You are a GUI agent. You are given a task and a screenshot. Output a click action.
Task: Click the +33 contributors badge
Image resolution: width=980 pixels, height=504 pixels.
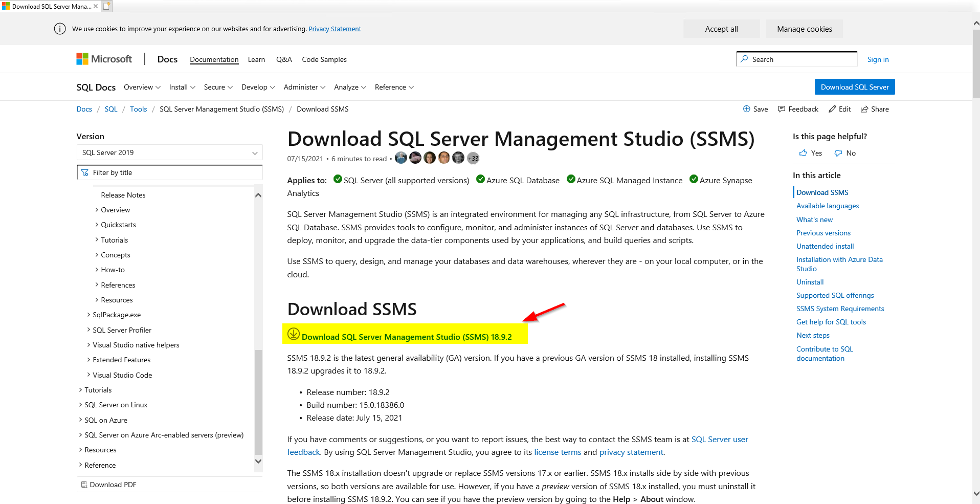click(x=473, y=158)
